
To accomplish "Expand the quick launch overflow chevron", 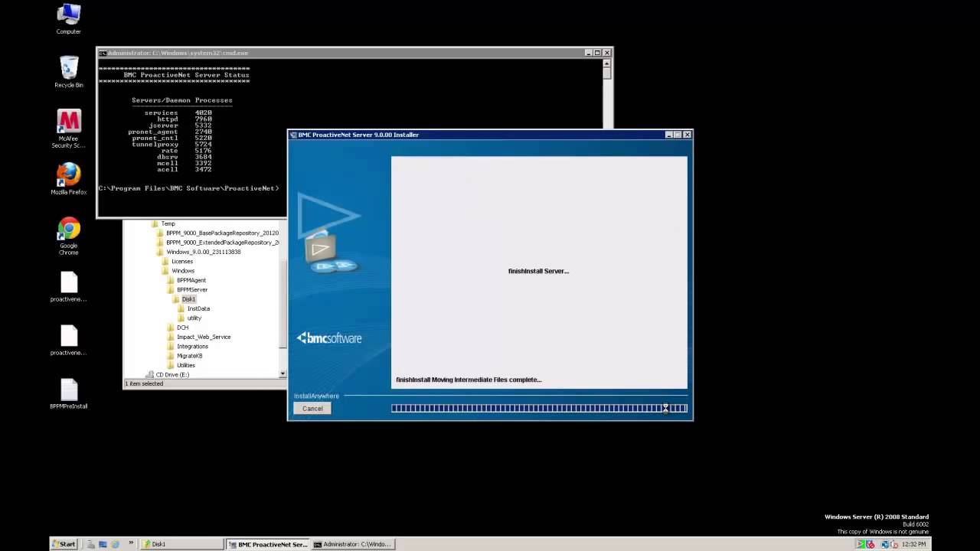I will [x=131, y=543].
